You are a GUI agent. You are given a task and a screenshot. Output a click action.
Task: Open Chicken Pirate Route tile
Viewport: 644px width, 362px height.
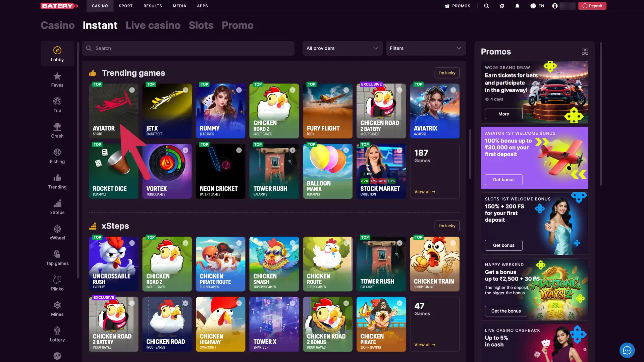[x=220, y=264]
